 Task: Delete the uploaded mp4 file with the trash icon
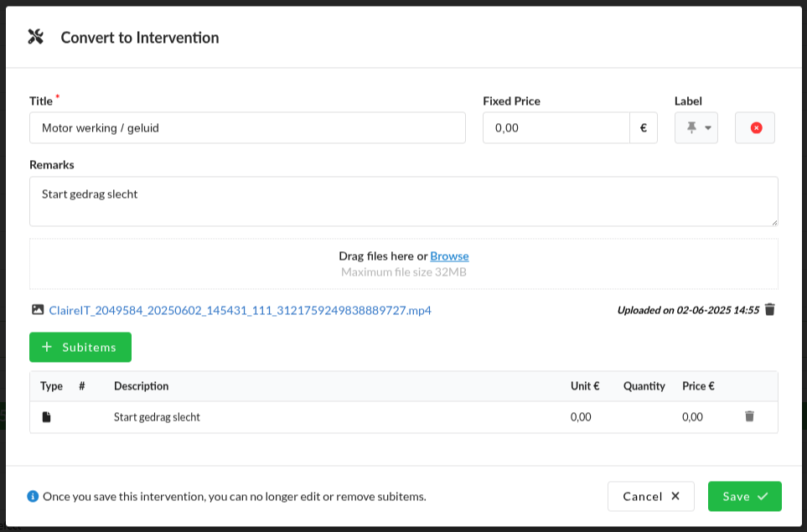770,310
